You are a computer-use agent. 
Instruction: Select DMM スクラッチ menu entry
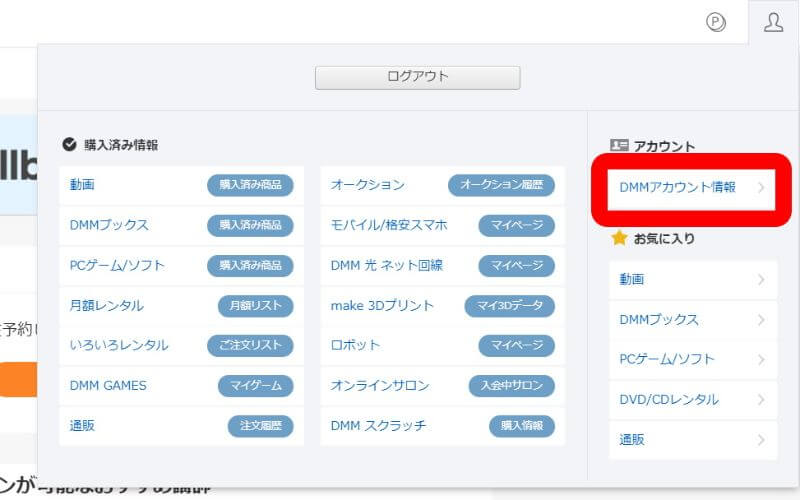click(378, 426)
